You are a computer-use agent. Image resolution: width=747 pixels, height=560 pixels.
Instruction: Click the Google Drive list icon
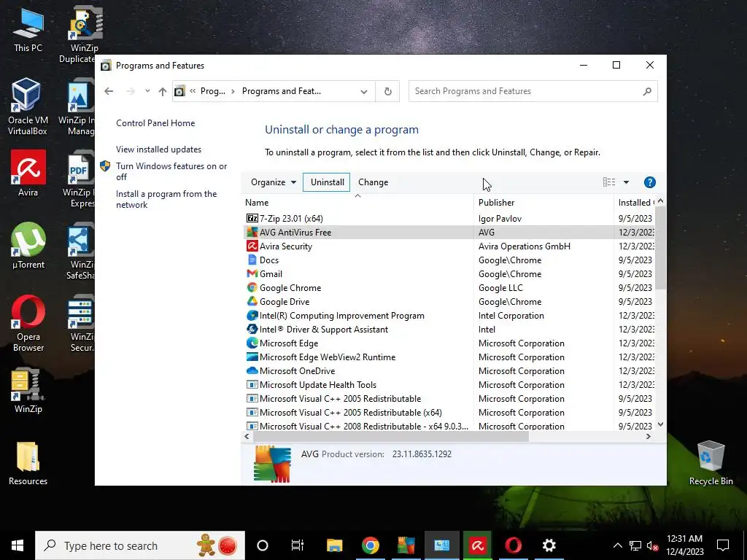point(252,301)
